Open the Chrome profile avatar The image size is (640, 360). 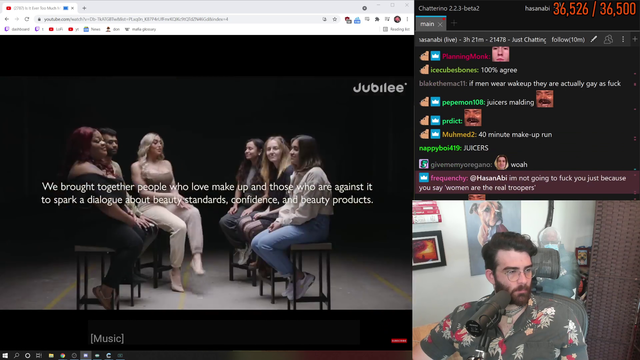tap(397, 19)
